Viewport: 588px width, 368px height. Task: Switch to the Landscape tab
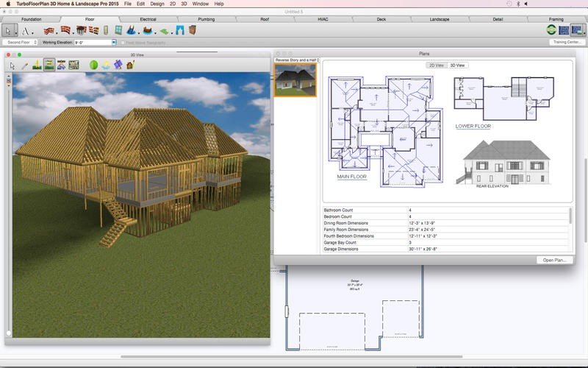click(440, 19)
